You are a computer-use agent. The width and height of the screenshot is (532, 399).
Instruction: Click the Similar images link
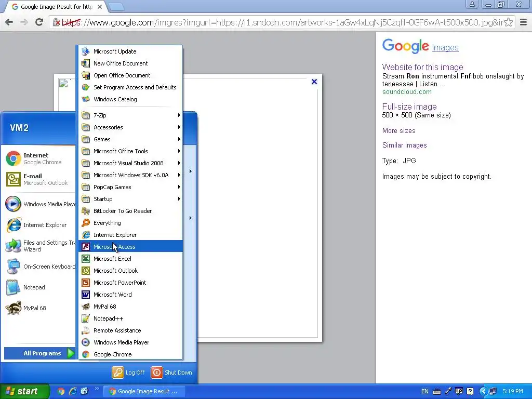tap(404, 145)
